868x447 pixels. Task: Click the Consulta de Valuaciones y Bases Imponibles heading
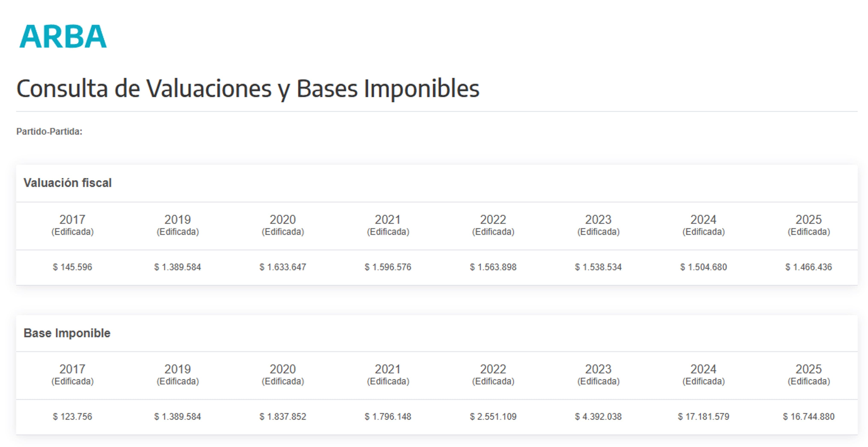(248, 89)
